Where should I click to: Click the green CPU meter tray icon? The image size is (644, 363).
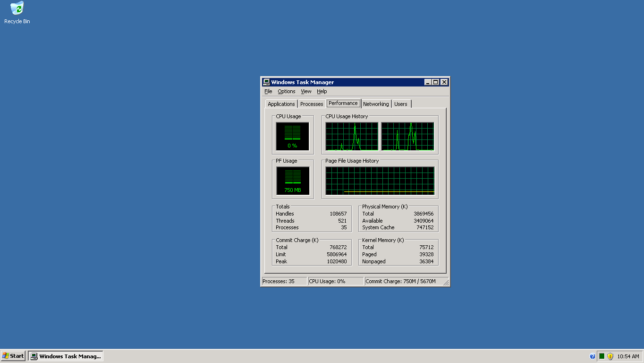(x=602, y=356)
